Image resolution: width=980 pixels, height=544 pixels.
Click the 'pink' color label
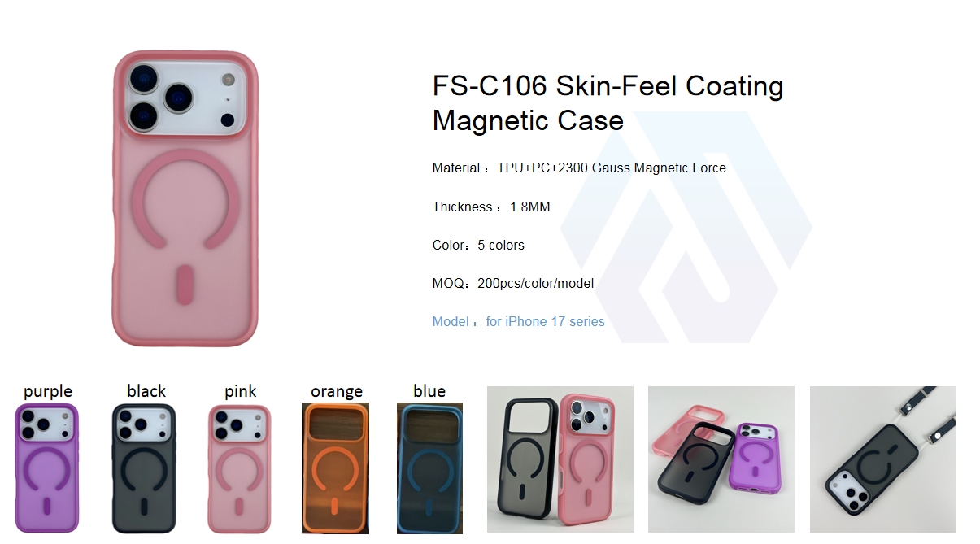(x=241, y=392)
